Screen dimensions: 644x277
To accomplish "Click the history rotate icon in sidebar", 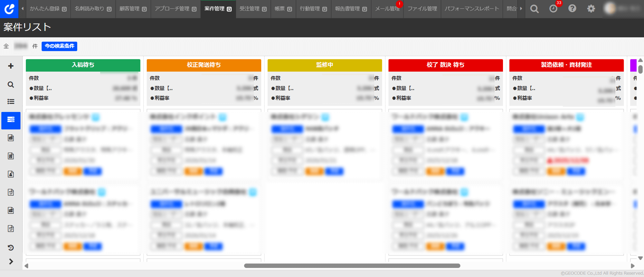I will 11,247.
